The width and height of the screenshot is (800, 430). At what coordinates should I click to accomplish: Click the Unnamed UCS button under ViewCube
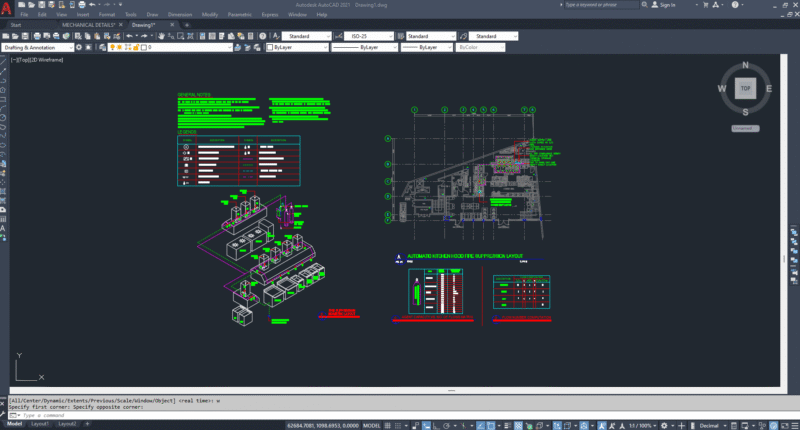click(x=745, y=129)
